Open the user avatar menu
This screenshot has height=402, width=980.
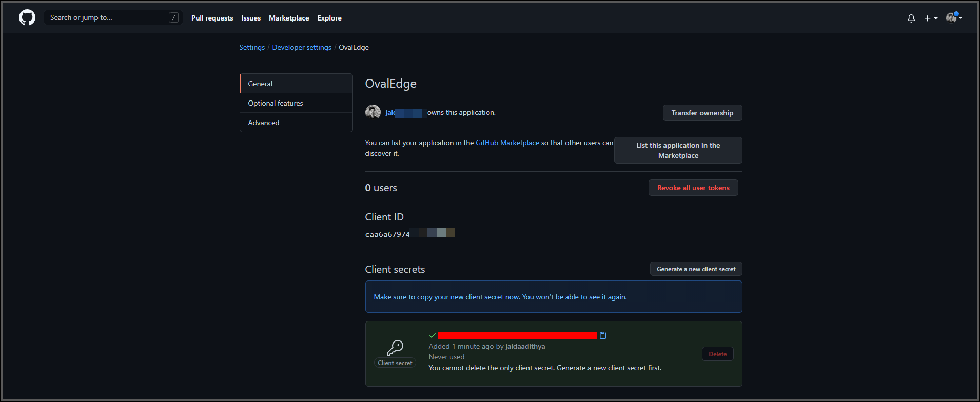954,18
